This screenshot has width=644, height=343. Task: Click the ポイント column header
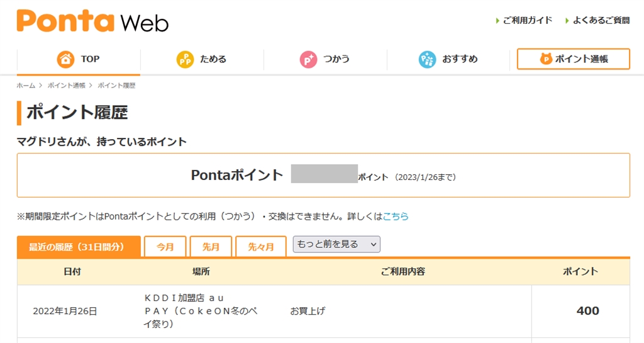coord(580,271)
